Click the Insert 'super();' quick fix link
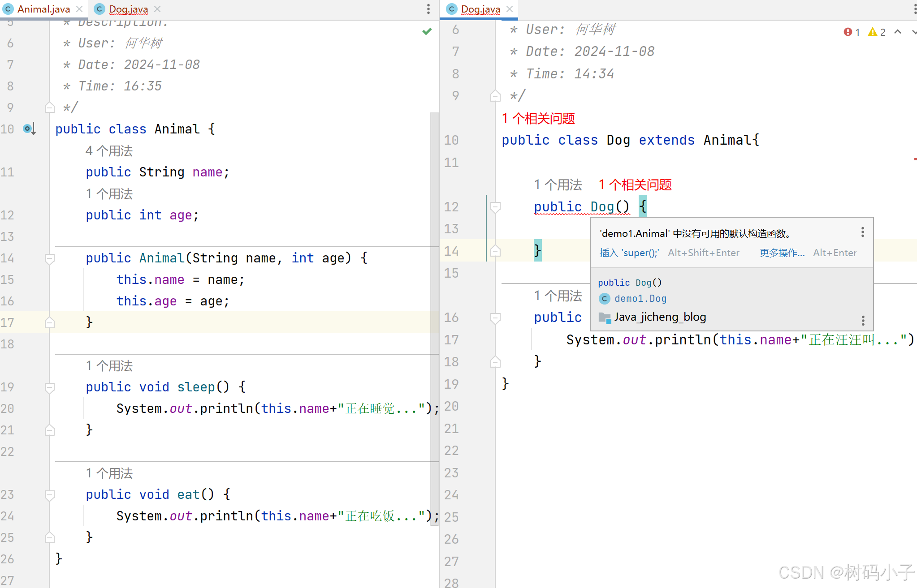The image size is (917, 588). tap(629, 253)
